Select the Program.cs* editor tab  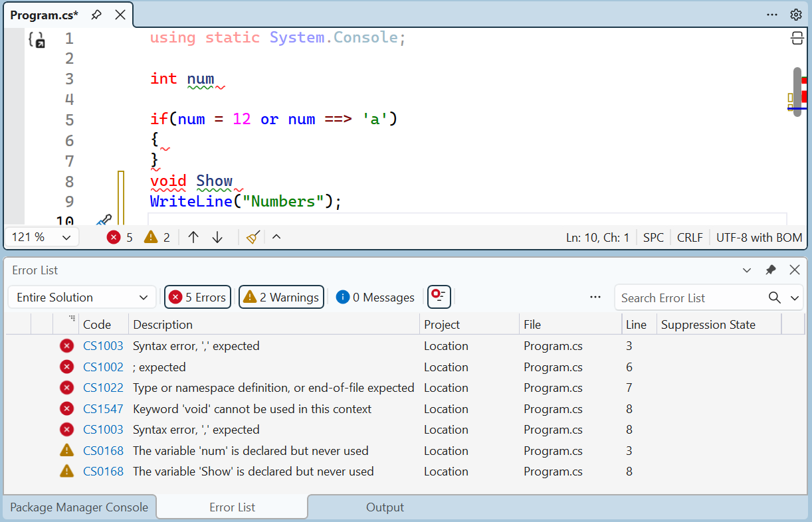click(45, 15)
